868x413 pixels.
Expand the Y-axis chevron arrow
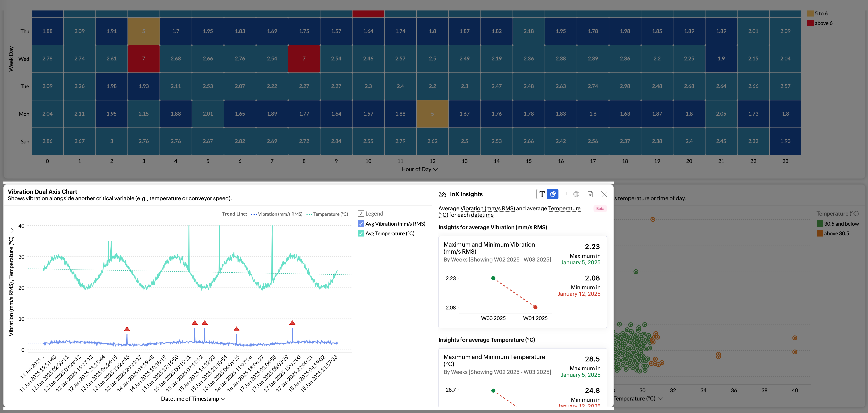point(12,230)
